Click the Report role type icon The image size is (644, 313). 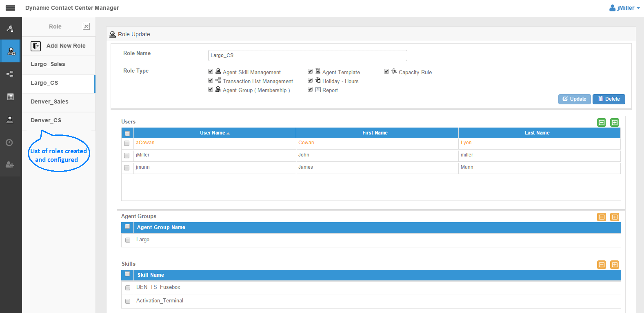coord(318,90)
